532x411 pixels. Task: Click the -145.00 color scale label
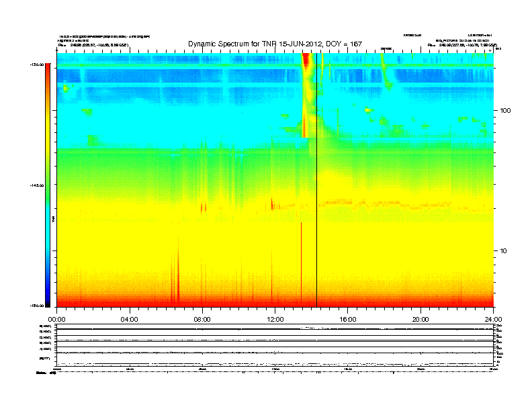click(37, 185)
